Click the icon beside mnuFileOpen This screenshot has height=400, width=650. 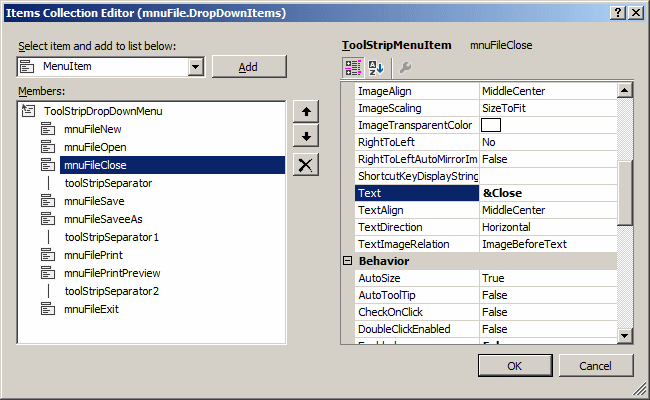[x=48, y=147]
